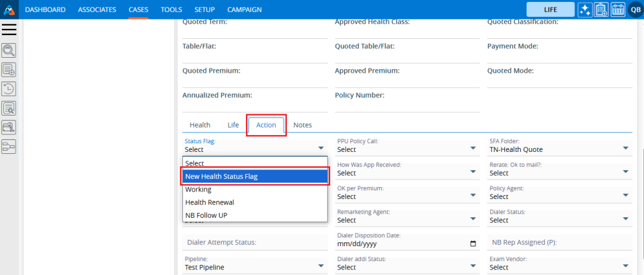Switch to the Notes tab
Image resolution: width=644 pixels, height=275 pixels.
pyautogui.click(x=303, y=125)
